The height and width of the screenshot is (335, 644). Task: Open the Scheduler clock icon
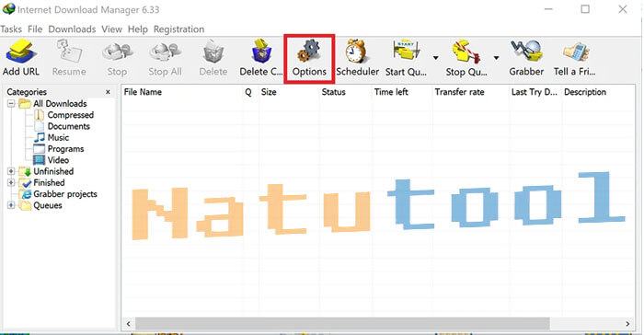pyautogui.click(x=357, y=51)
